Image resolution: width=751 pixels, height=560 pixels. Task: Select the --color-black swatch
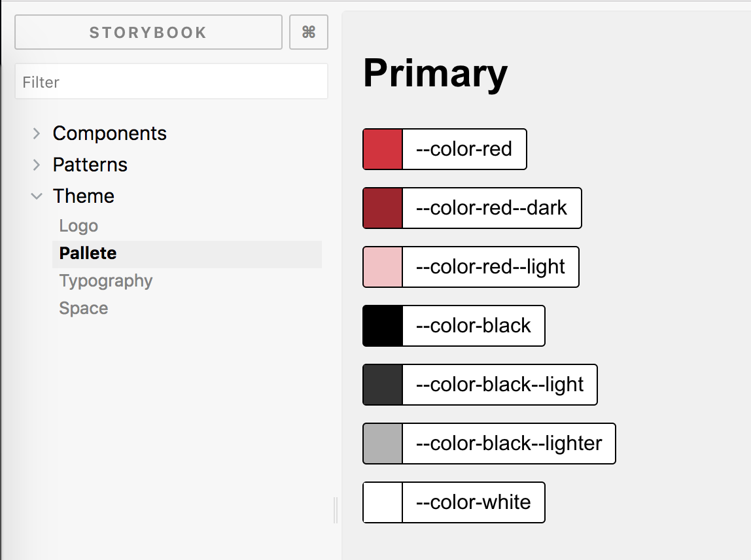pyautogui.click(x=381, y=326)
